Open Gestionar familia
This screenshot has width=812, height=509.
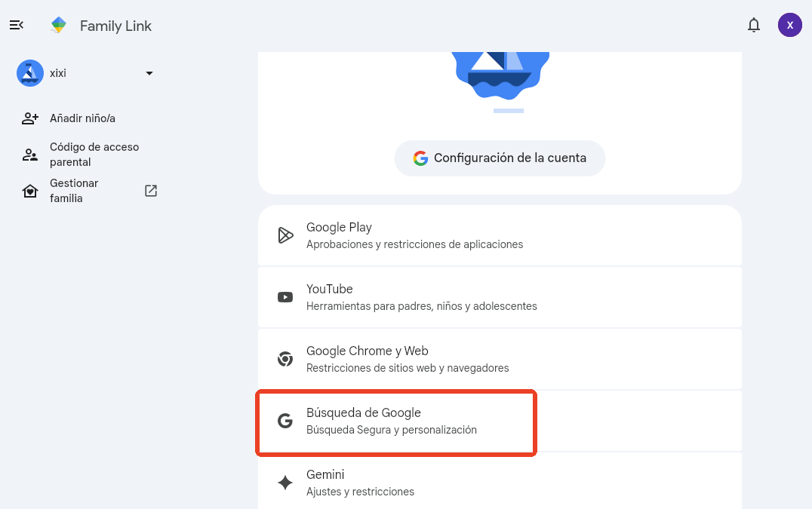(74, 190)
